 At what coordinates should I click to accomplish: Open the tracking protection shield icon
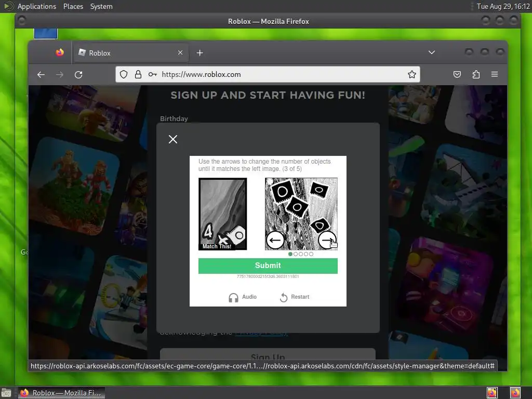point(124,74)
